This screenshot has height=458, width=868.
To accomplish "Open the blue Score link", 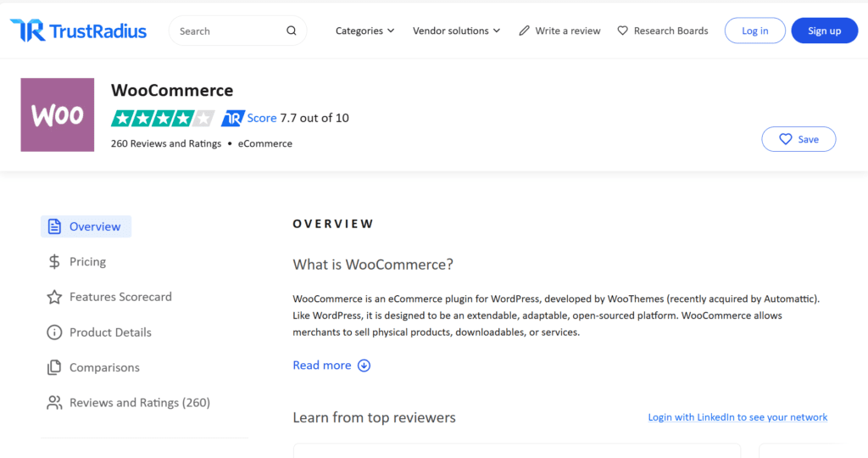I will pos(262,118).
